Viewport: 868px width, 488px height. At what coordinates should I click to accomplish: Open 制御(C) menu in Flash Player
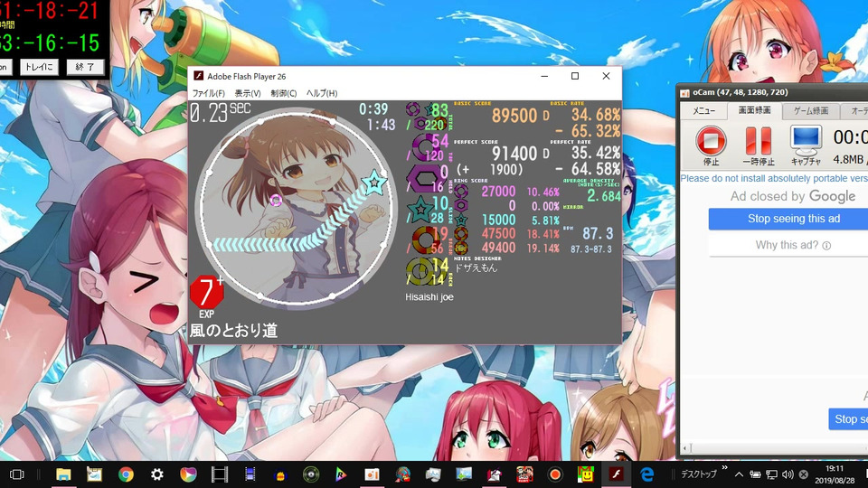(283, 93)
